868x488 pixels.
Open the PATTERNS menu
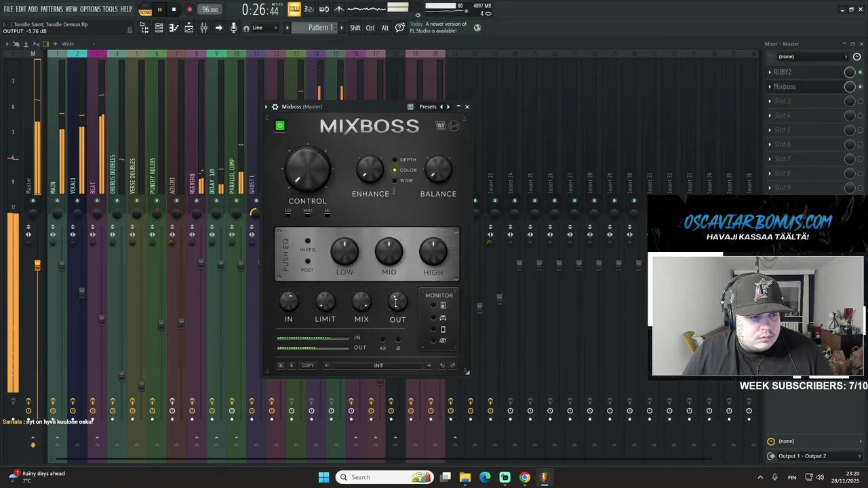[x=52, y=9]
